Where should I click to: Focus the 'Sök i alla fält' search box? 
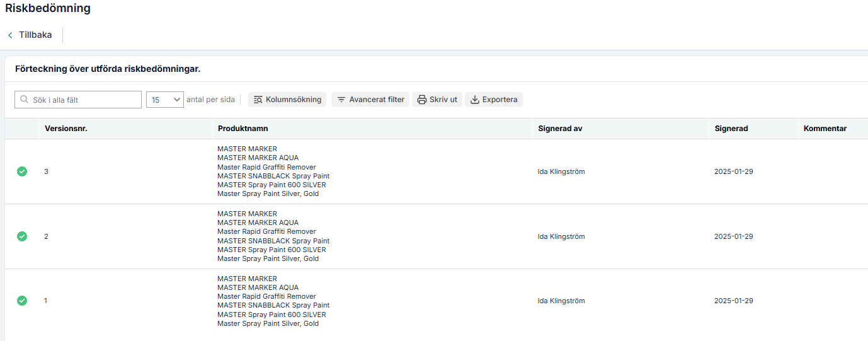click(x=78, y=100)
